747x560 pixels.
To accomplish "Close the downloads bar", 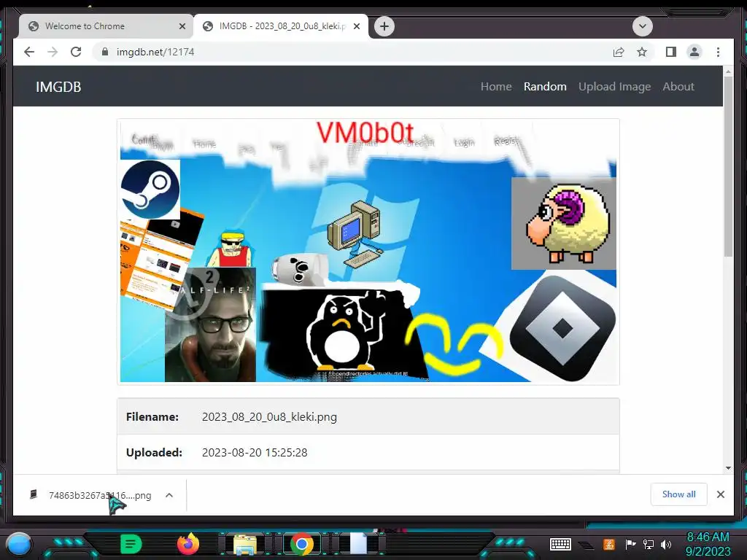I will [720, 494].
